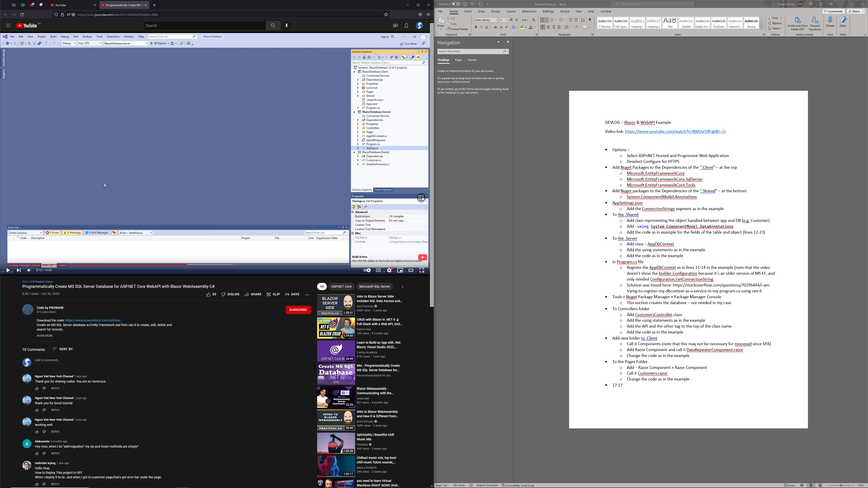Center align paragraph in Word
The width and height of the screenshot is (868, 488).
[x=548, y=27]
